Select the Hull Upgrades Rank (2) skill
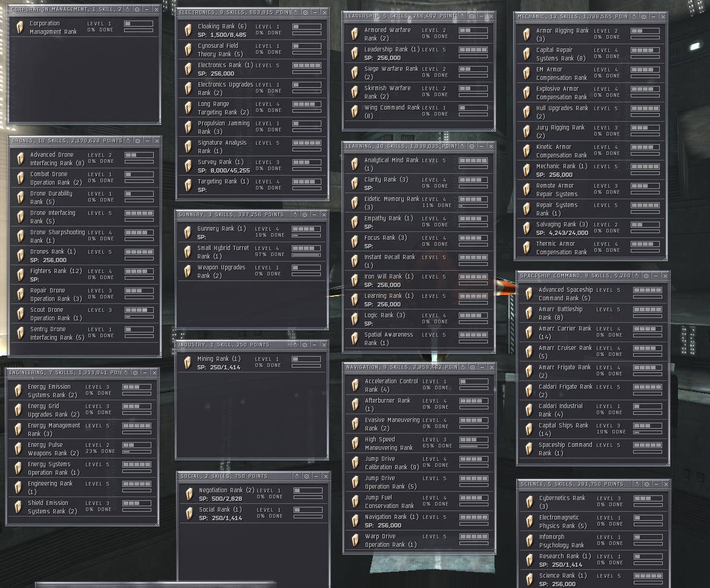The width and height of the screenshot is (710, 588). (591, 113)
